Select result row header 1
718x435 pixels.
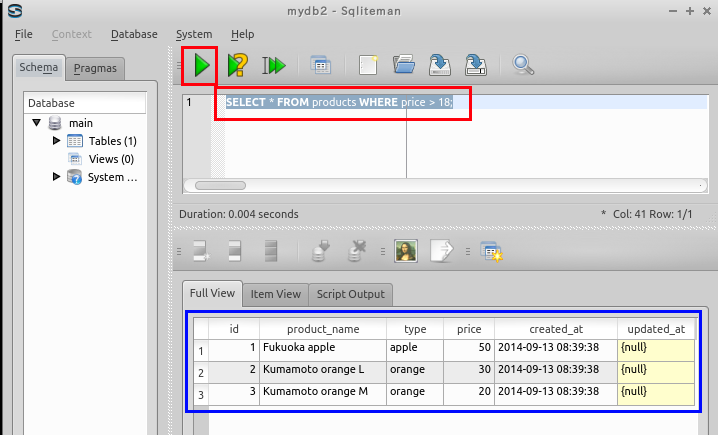point(201,351)
